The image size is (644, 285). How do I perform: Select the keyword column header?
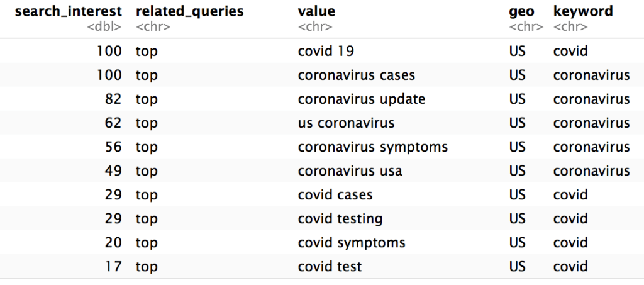pos(583,11)
